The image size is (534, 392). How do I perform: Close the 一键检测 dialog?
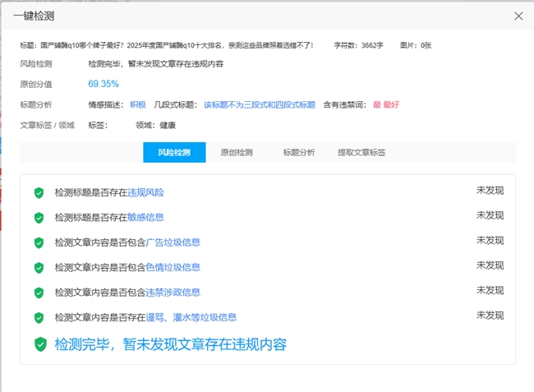tap(518, 16)
